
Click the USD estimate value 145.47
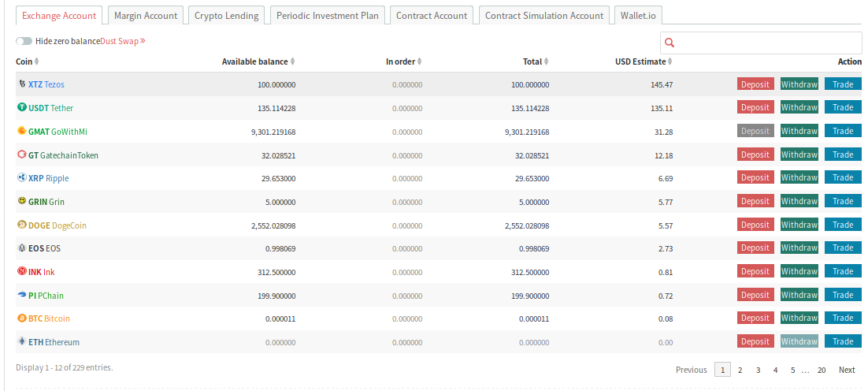tap(662, 84)
